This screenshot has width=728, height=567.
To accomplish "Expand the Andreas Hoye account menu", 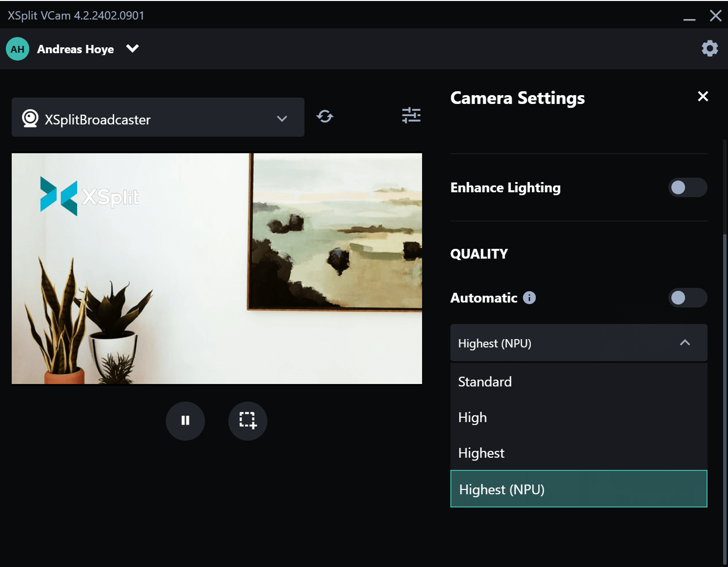I will click(132, 48).
